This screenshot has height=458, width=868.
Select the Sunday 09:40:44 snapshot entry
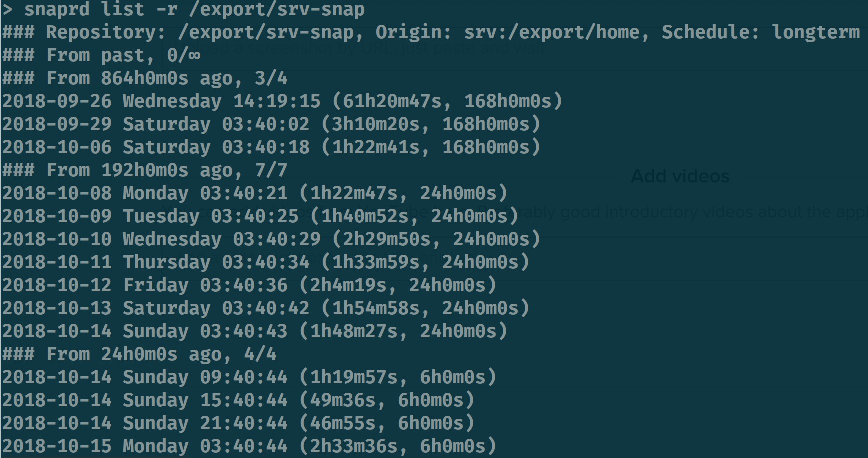[x=249, y=377]
